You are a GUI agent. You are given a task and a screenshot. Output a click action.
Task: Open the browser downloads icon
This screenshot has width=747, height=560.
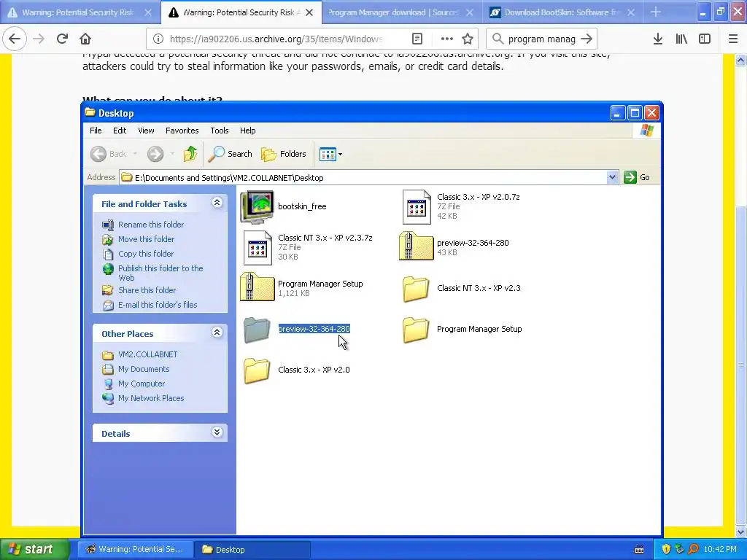tap(657, 39)
